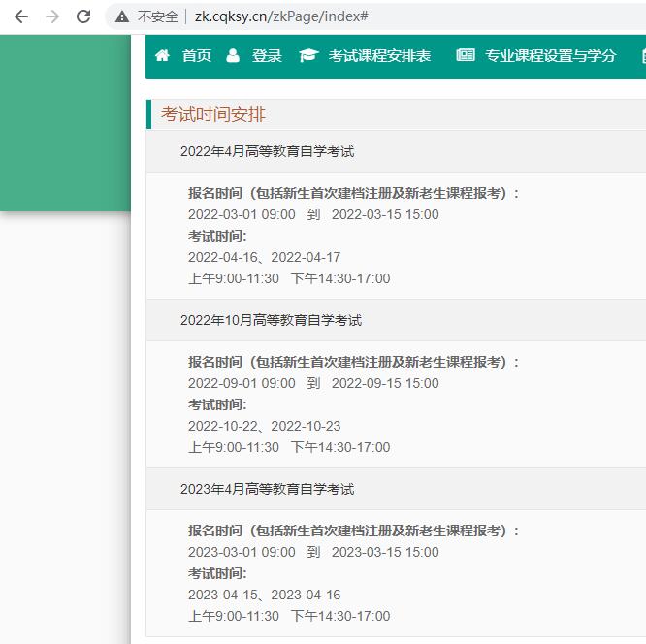The height and width of the screenshot is (644, 646).
Task: Click the house icon beside 首页
Action: click(162, 55)
